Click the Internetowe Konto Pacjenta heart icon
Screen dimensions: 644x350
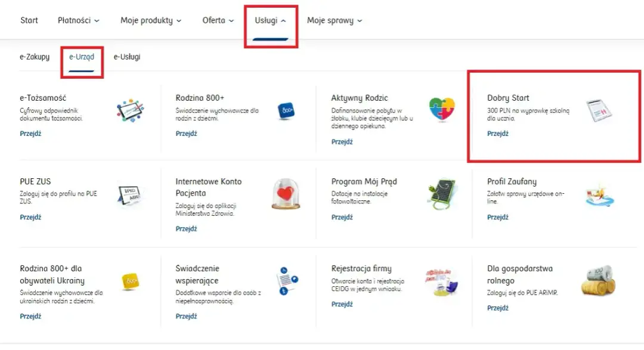[x=286, y=194]
